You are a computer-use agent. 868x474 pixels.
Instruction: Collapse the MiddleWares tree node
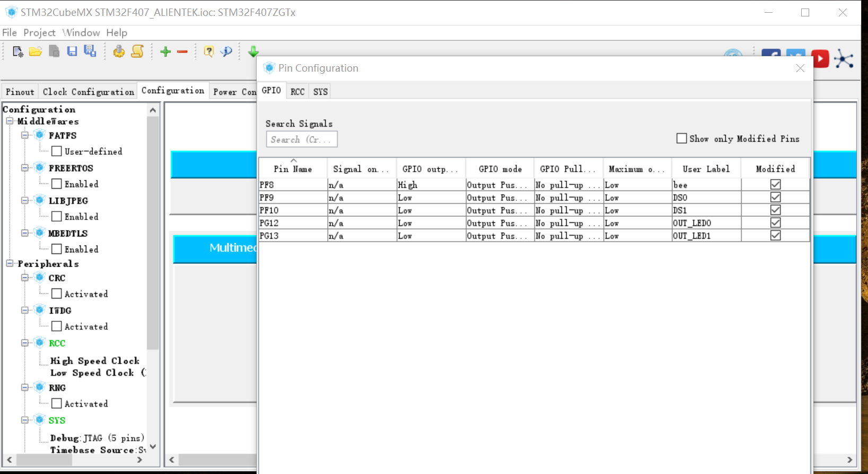(10, 121)
